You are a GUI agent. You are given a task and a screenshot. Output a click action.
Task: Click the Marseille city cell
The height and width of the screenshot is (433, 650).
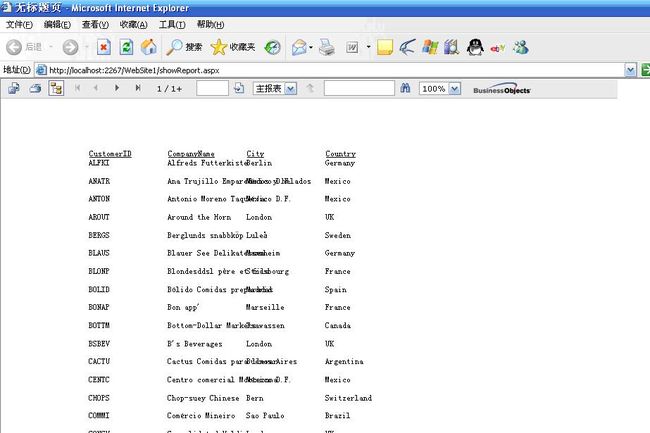[x=265, y=307]
